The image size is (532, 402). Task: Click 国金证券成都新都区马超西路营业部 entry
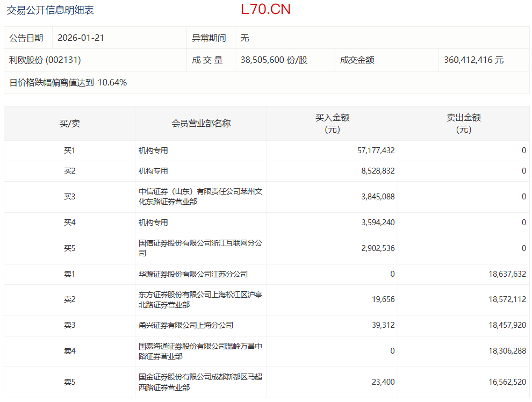pyautogui.click(x=200, y=382)
